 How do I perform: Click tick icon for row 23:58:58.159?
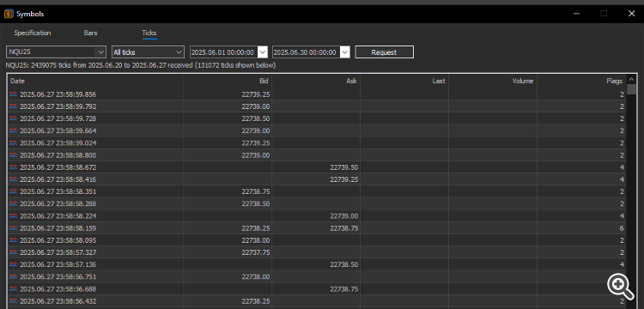coord(13,227)
